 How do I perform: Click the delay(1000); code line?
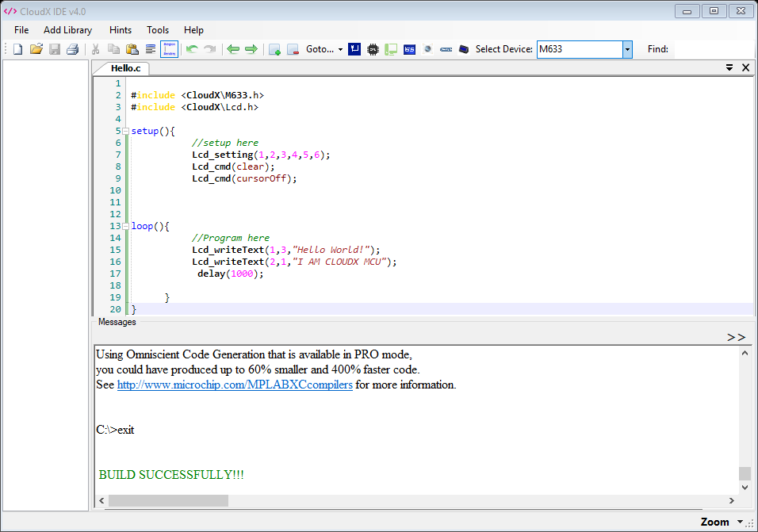tap(231, 274)
